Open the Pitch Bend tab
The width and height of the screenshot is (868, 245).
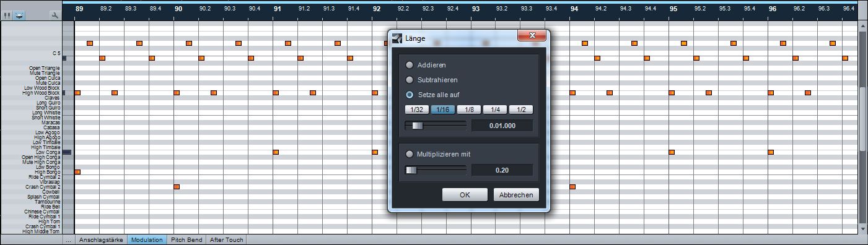click(x=186, y=240)
